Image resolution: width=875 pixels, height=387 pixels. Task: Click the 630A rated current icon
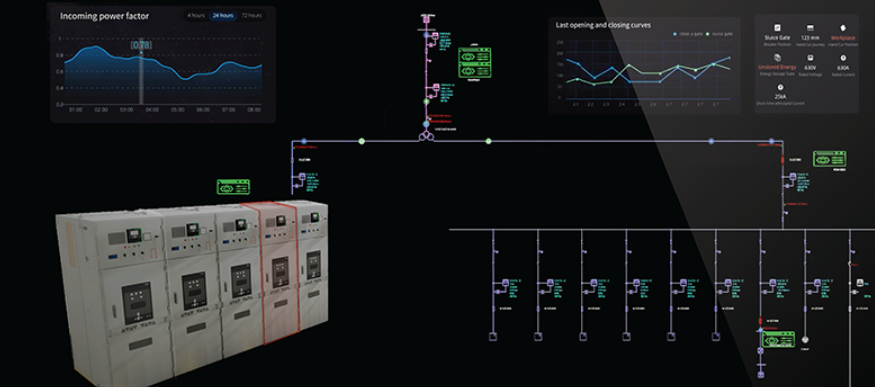[x=843, y=57]
